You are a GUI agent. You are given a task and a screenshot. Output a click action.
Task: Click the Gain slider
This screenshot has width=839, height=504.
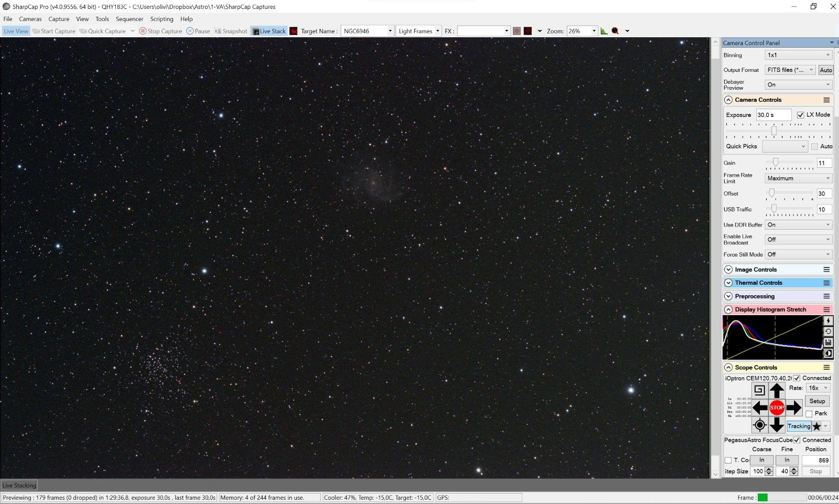pyautogui.click(x=789, y=163)
